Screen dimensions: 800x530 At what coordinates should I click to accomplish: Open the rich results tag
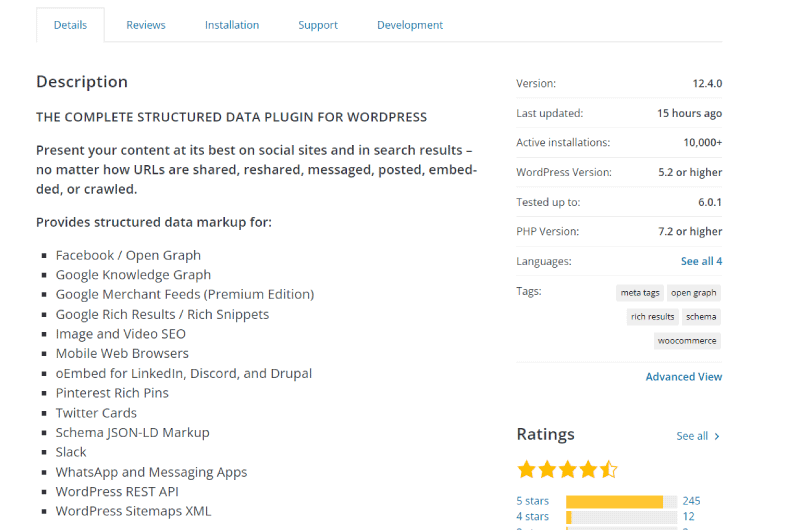point(653,317)
